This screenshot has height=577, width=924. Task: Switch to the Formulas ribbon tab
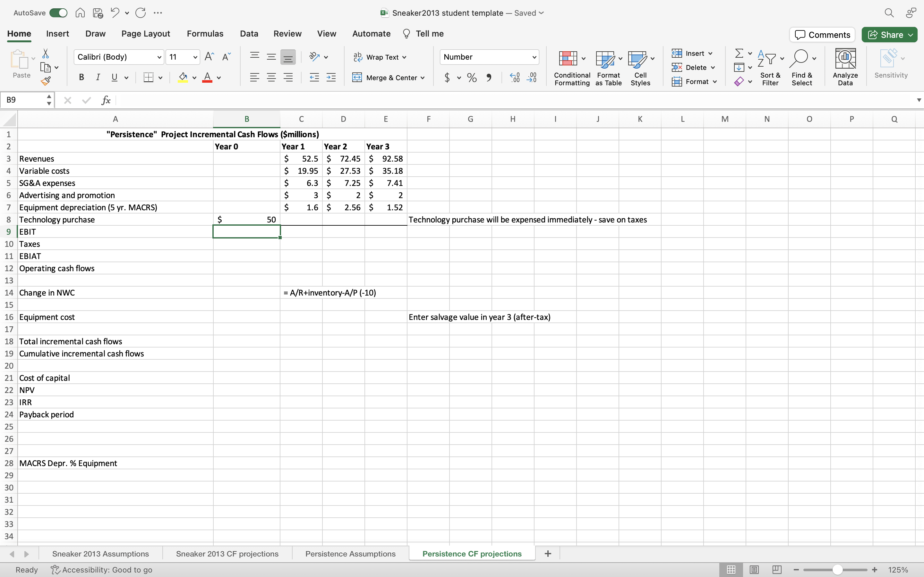click(205, 34)
